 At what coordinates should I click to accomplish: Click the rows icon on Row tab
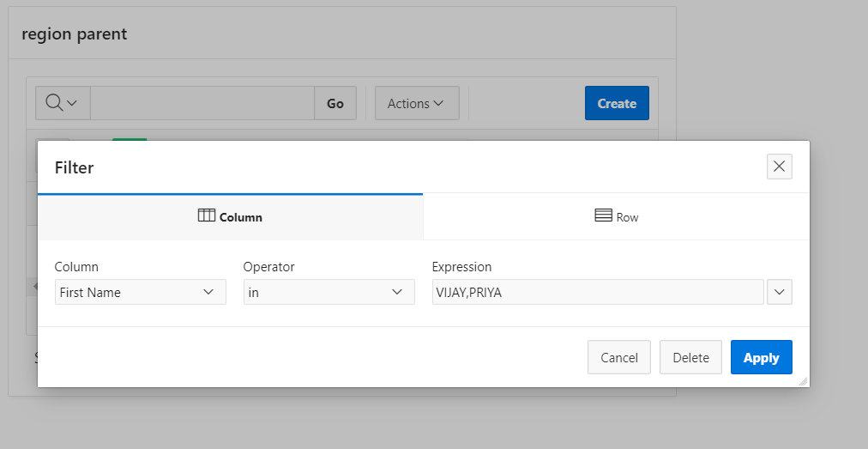pos(603,215)
